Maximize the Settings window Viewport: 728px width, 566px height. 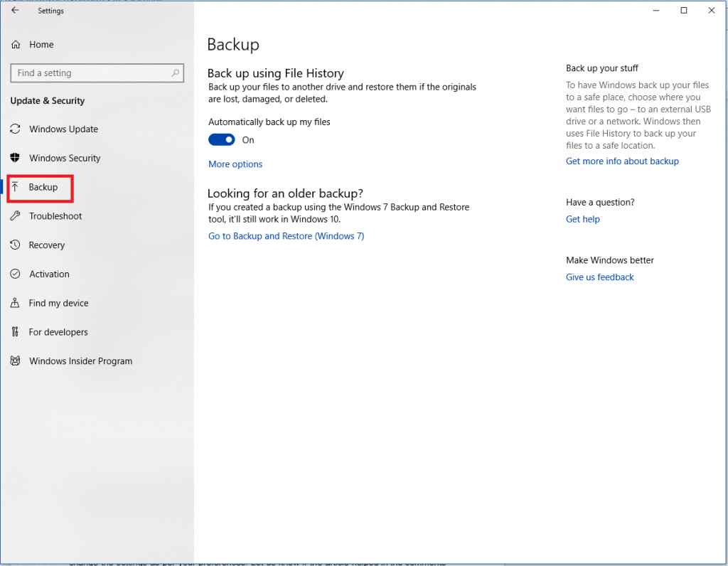(683, 10)
